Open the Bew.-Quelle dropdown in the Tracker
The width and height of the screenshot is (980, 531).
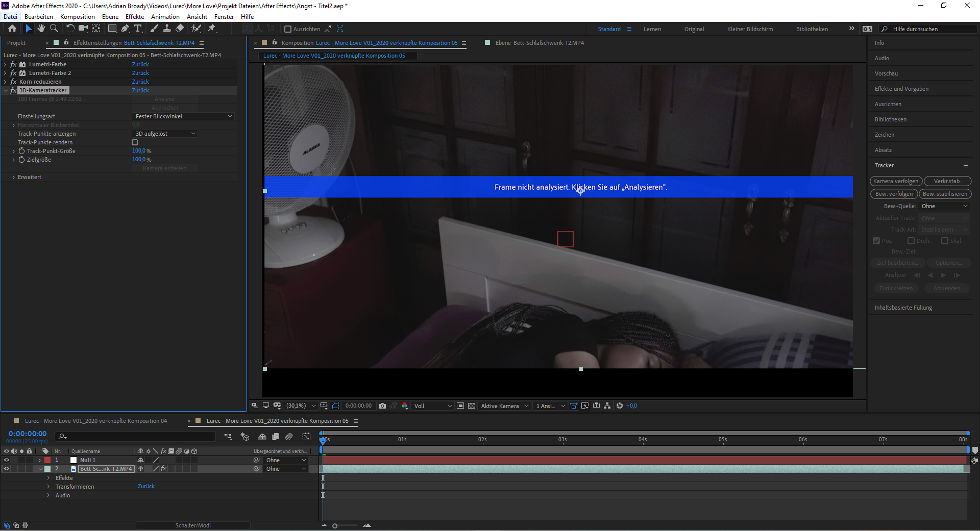tap(944, 206)
